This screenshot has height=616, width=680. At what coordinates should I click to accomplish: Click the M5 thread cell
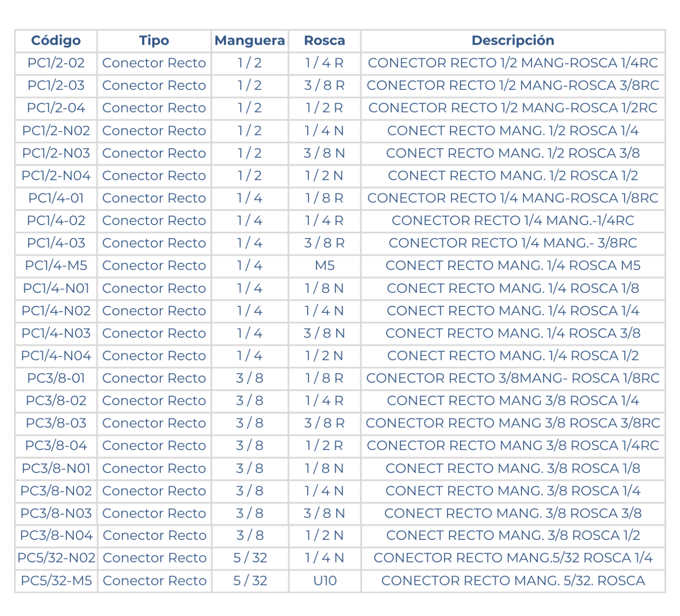tap(325, 266)
